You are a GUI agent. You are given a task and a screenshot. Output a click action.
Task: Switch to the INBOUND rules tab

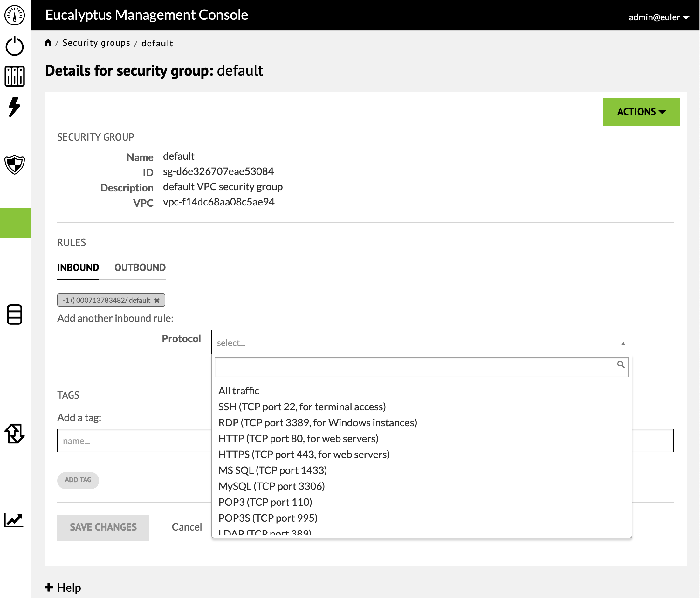click(78, 268)
